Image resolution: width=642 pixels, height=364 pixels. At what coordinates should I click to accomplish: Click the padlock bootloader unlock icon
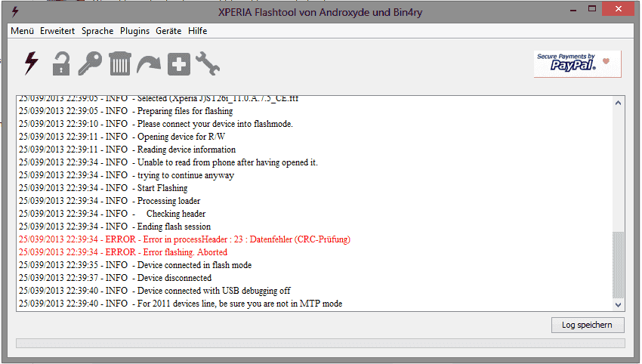(x=61, y=63)
